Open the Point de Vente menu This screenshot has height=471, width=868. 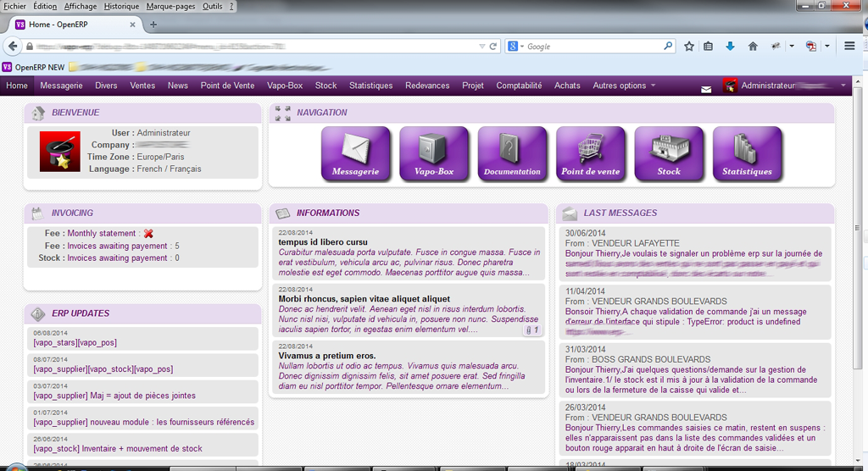[x=227, y=86]
